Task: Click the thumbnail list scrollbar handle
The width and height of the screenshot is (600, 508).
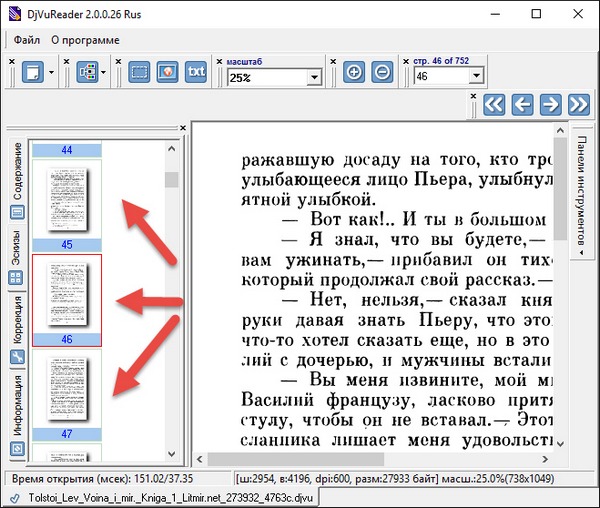Action: [x=171, y=179]
